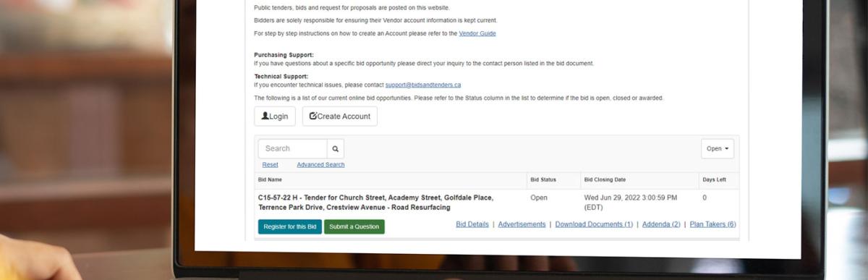
Task: Click the Submit a Question button
Action: coord(354,226)
